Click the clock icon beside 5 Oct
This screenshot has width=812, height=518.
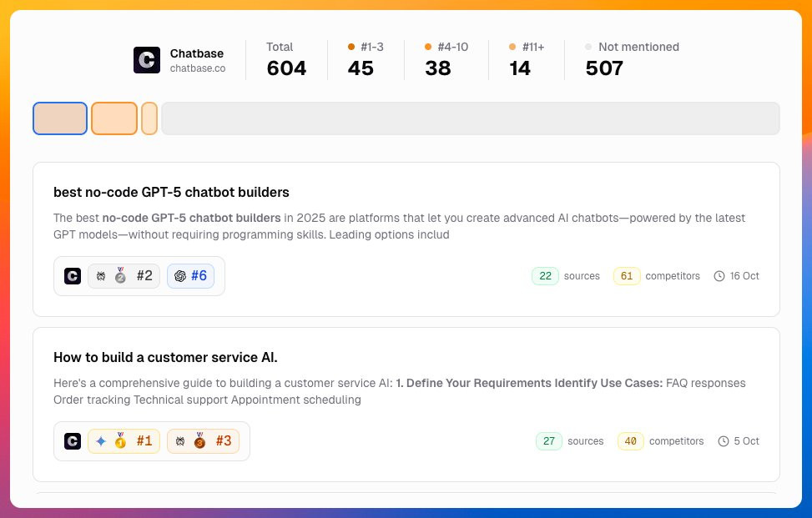tap(724, 441)
